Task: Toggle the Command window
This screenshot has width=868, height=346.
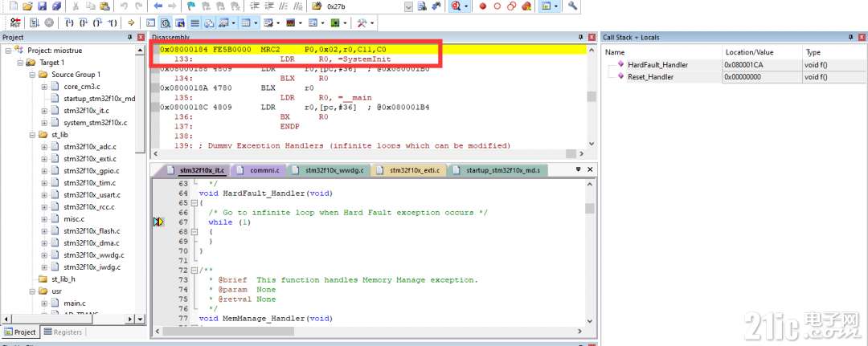Action: tap(150, 23)
